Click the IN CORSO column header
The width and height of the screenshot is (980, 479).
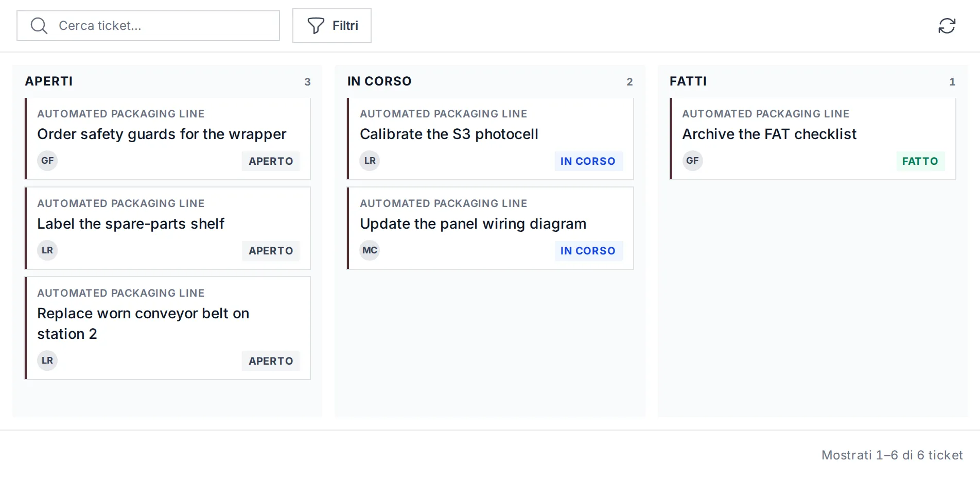coord(379,81)
